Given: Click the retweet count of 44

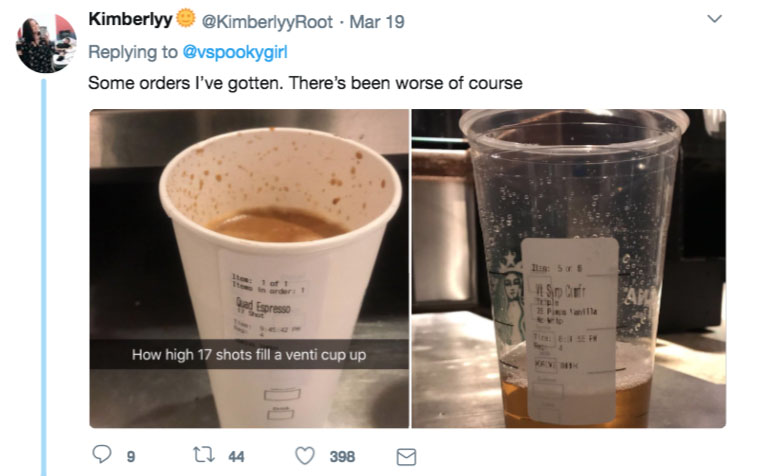Looking at the screenshot, I should tap(236, 457).
